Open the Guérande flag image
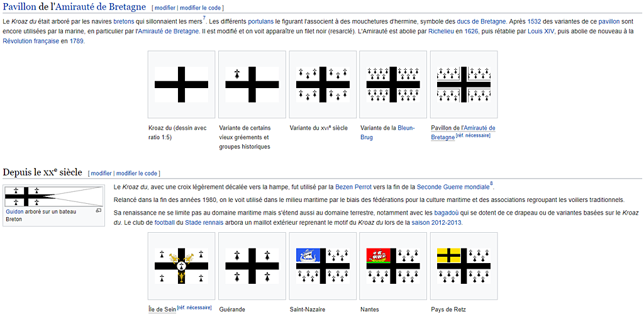Viewport: 644px width, 331px height. click(x=252, y=266)
